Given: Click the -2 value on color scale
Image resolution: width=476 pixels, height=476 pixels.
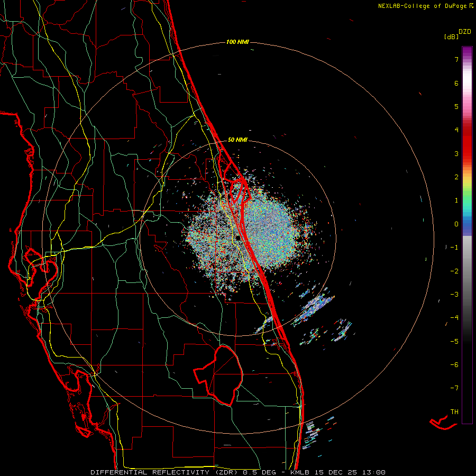Looking at the screenshot, I should pyautogui.click(x=454, y=271).
